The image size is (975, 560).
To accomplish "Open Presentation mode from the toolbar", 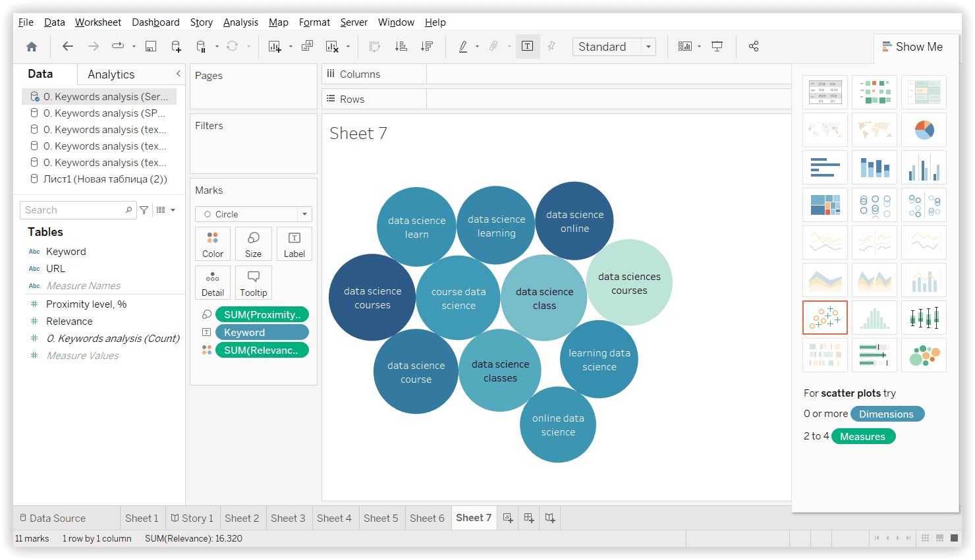I will 717,47.
